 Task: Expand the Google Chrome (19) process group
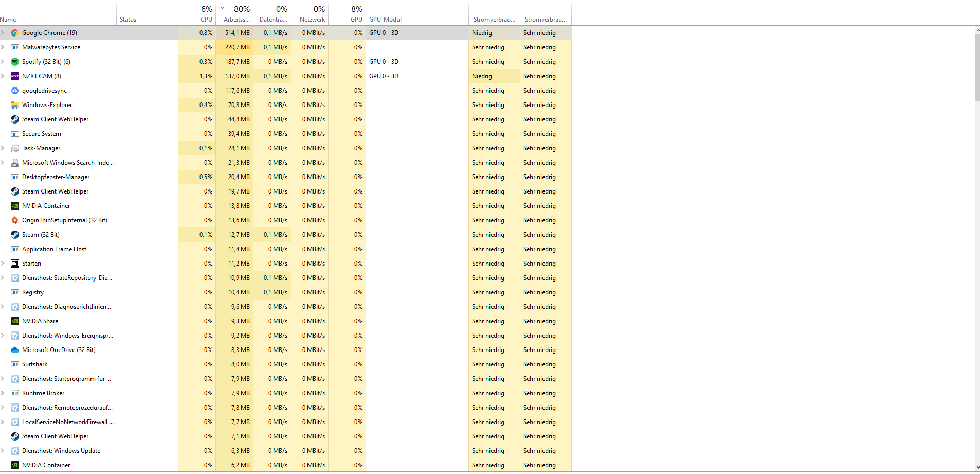[x=3, y=33]
